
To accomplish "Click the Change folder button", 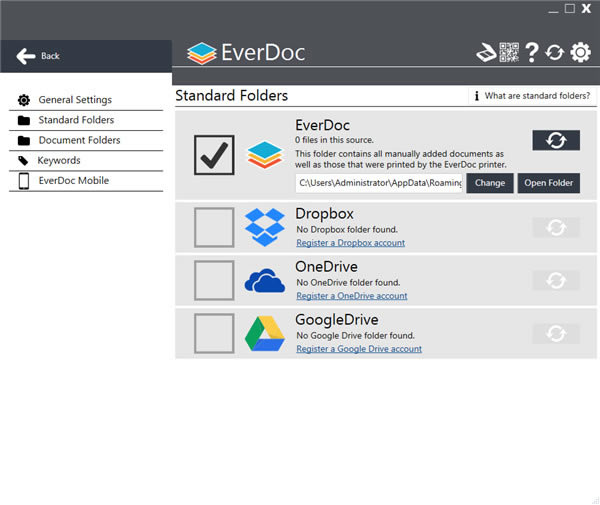I will pyautogui.click(x=490, y=183).
